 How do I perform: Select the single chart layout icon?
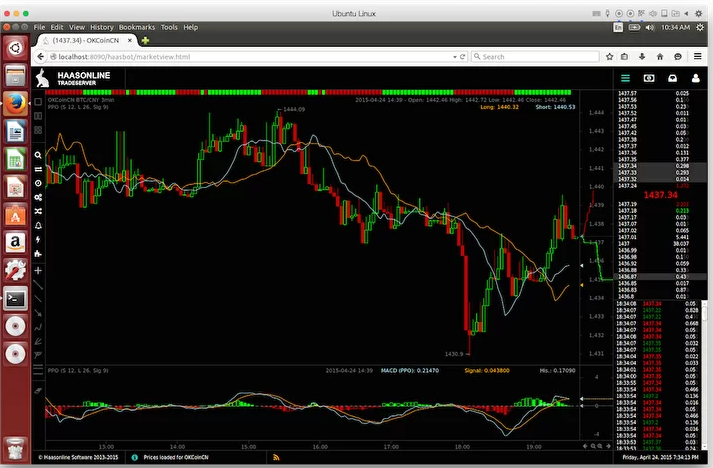38,102
